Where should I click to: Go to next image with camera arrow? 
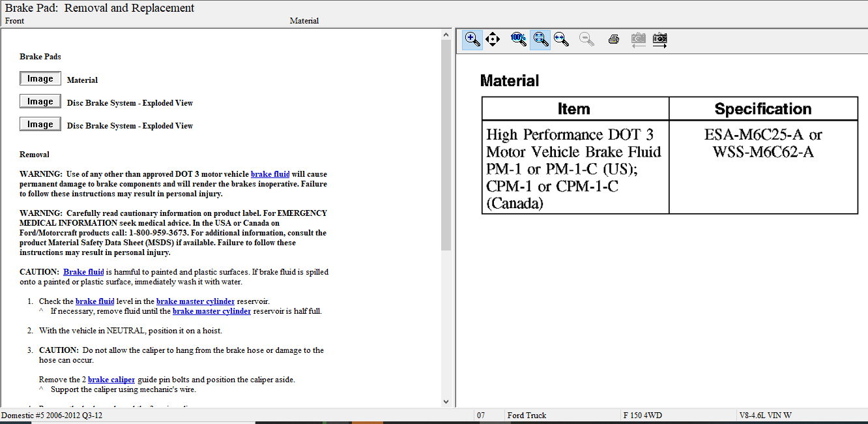tap(660, 40)
